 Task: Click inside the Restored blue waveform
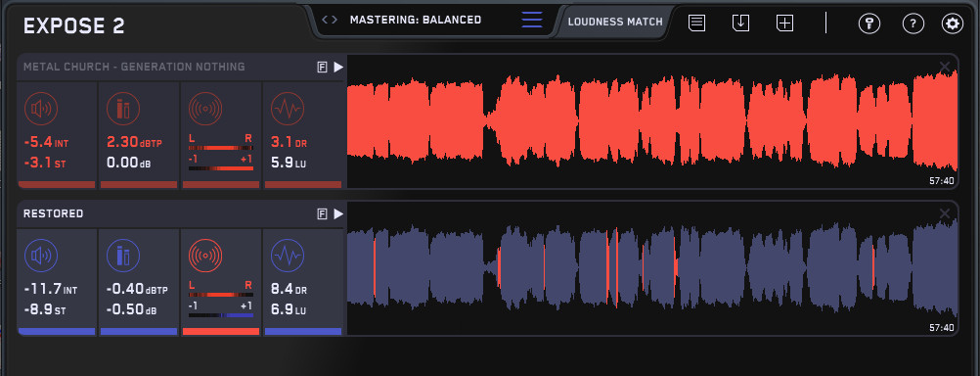652,268
